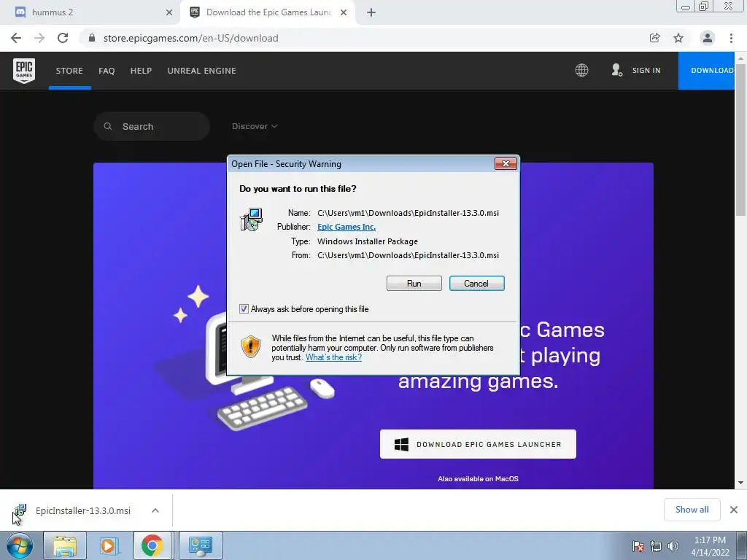Close the Security Warning dialog

tap(506, 164)
